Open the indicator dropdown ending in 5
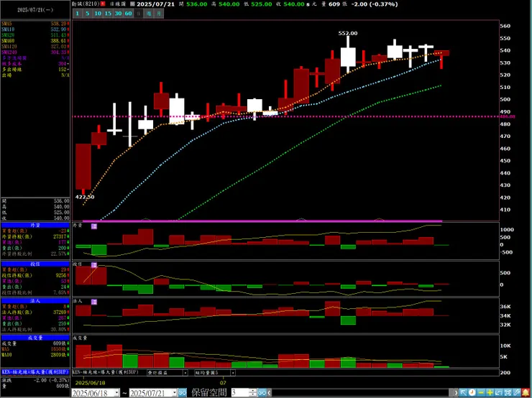This screenshot has width=532, height=398. (233, 373)
